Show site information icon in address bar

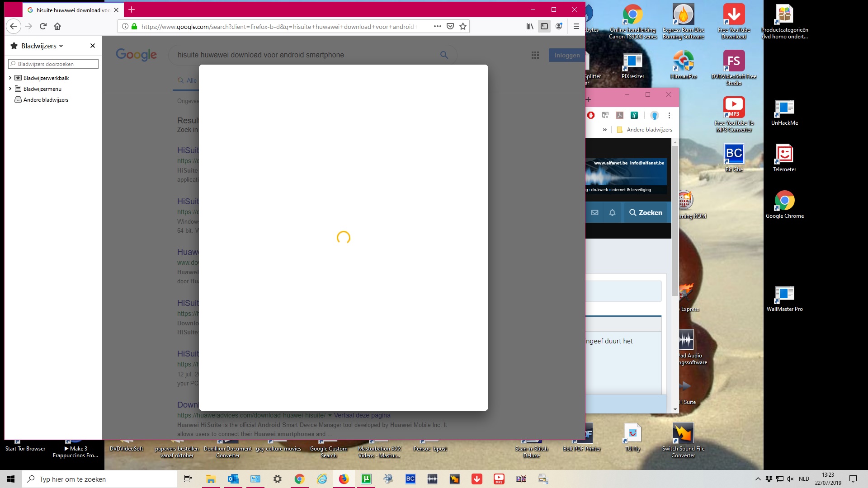point(125,26)
